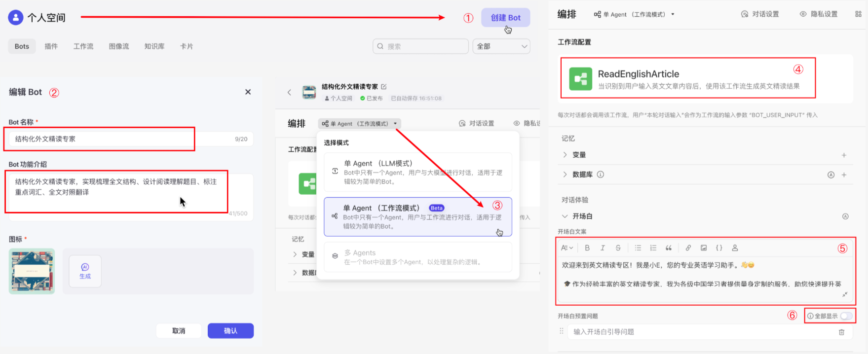Click the AI 生成 icon generator button
Image resolution: width=868 pixels, height=354 pixels.
pyautogui.click(x=85, y=271)
